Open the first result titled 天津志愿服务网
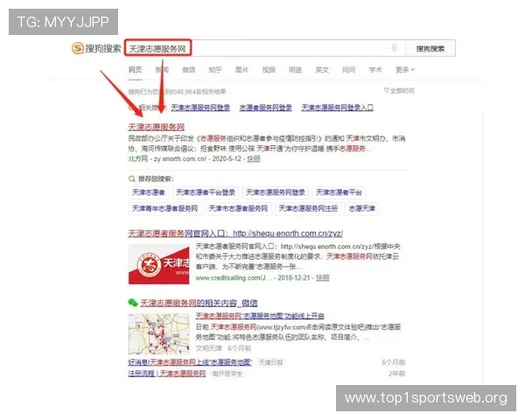The height and width of the screenshot is (420, 525). [157, 127]
